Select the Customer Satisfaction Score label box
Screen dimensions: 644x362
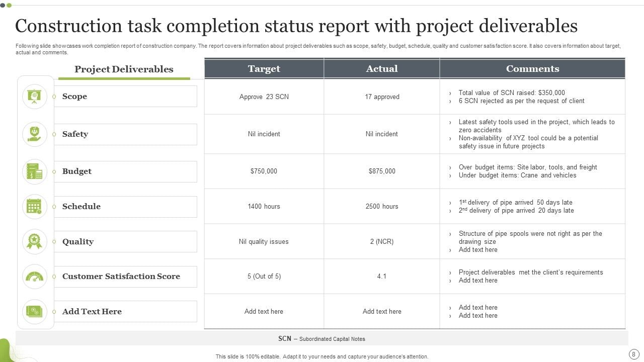125,277
